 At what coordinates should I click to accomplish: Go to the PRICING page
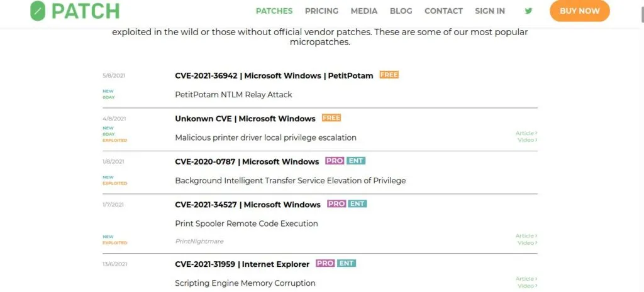[321, 11]
